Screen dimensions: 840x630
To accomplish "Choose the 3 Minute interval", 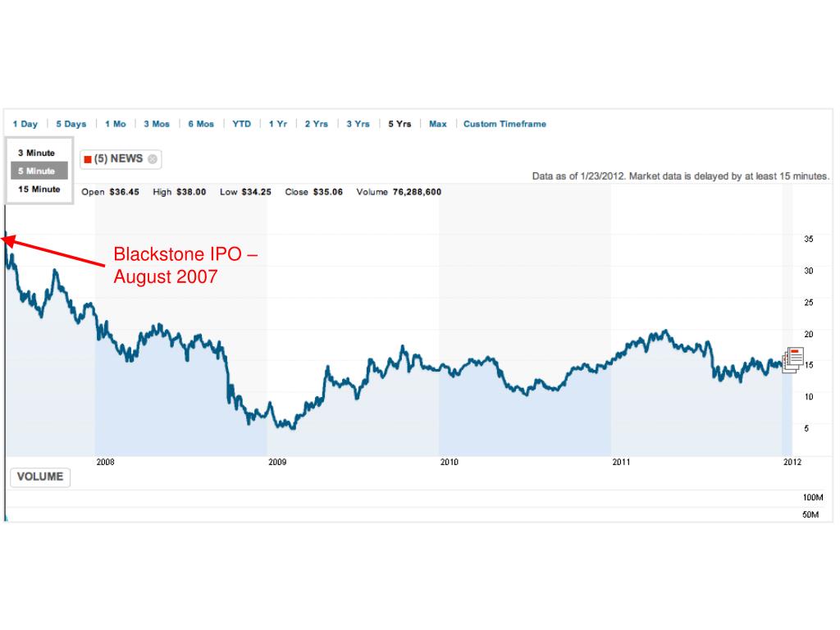I will tap(36, 153).
